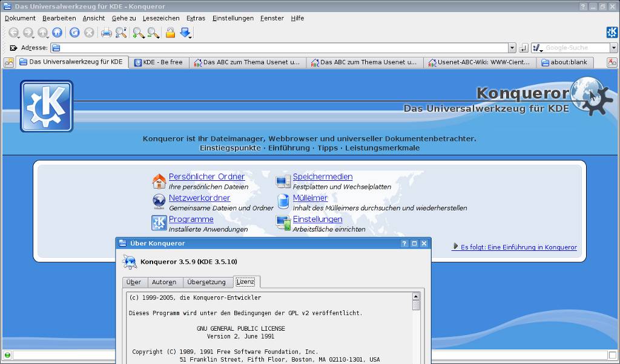Image resolution: width=620 pixels, height=364 pixels.
Task: Toggle the view link checkbox in the status bar
Action: tap(612, 355)
